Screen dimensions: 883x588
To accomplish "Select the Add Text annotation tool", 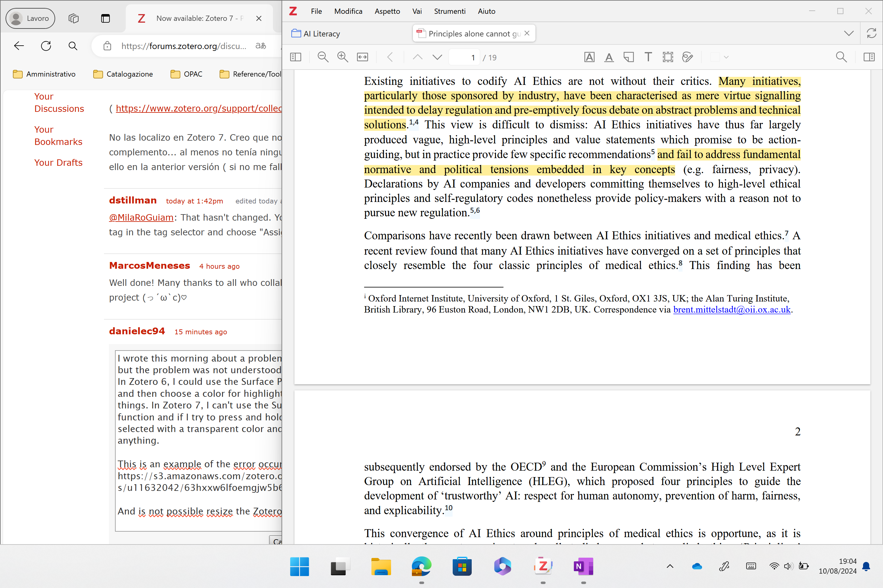I will coord(648,57).
